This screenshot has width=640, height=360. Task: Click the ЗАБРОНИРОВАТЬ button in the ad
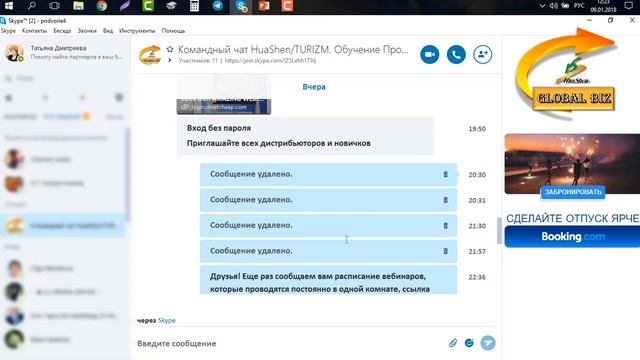pos(573,192)
